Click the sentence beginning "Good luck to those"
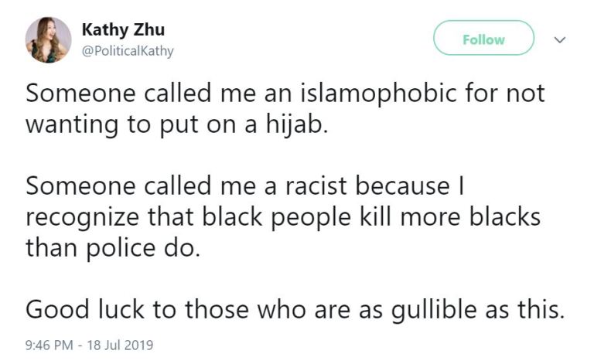This screenshot has width=594, height=364. 292,309
